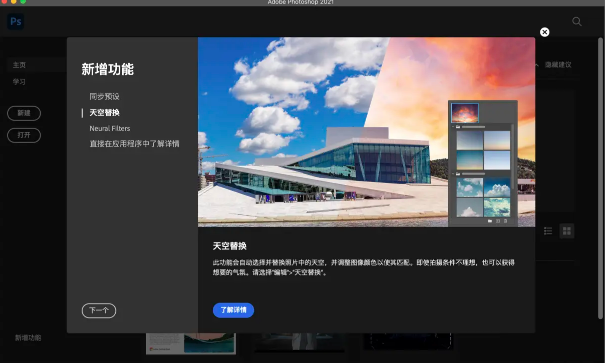This screenshot has height=363, width=605.
Task: Select 直接在应用程序中了解详情 item
Action: click(x=134, y=144)
